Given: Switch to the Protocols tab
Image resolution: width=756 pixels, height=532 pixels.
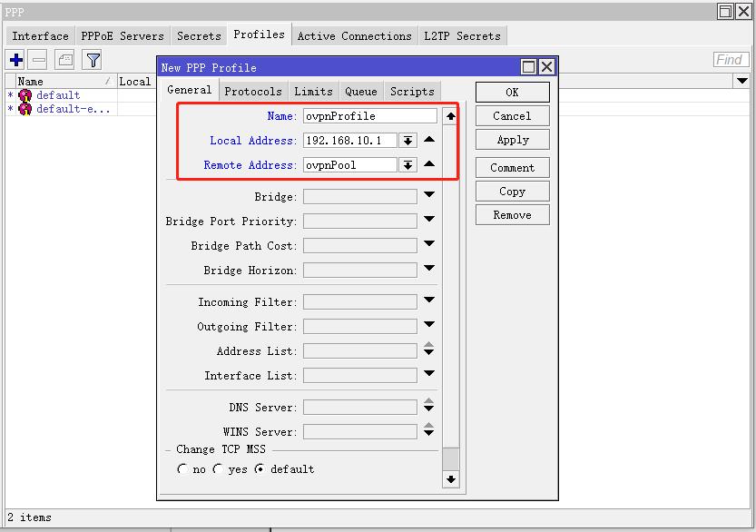Looking at the screenshot, I should [253, 92].
